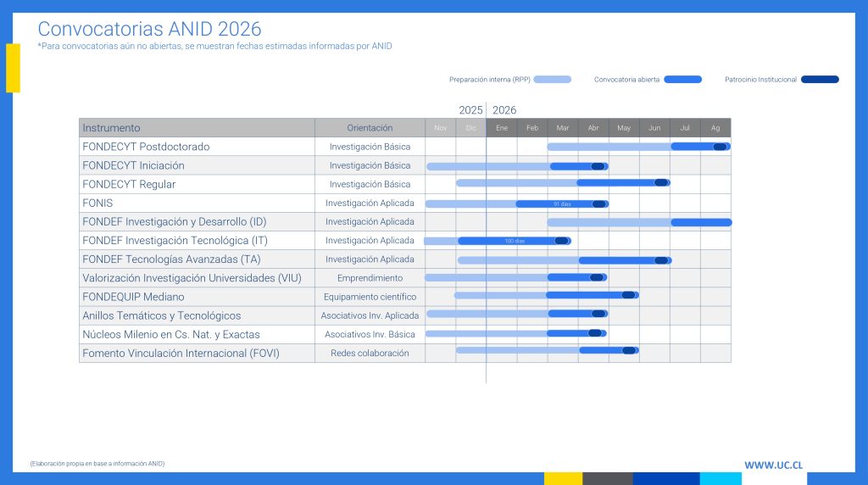
Task: Select Núcleos Milenio en Cs. Nat. y Exactas
Action: click(171, 334)
